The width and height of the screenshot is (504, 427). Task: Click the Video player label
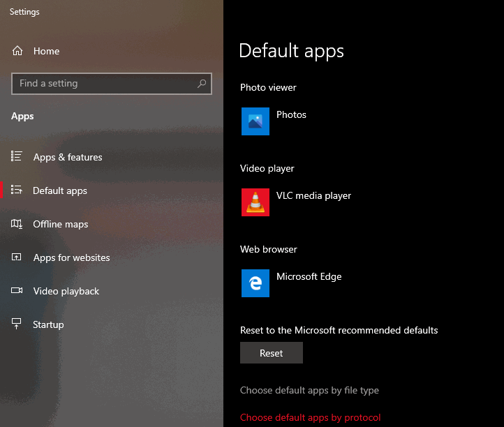[x=267, y=168]
